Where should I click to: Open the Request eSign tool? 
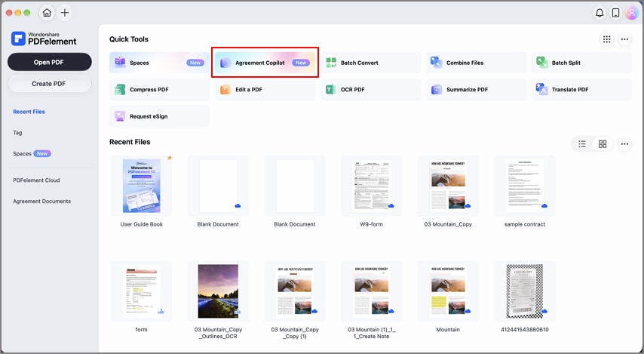pos(159,116)
